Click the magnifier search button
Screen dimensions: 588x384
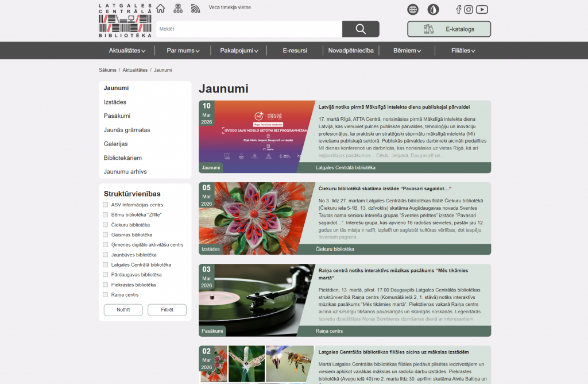point(361,29)
